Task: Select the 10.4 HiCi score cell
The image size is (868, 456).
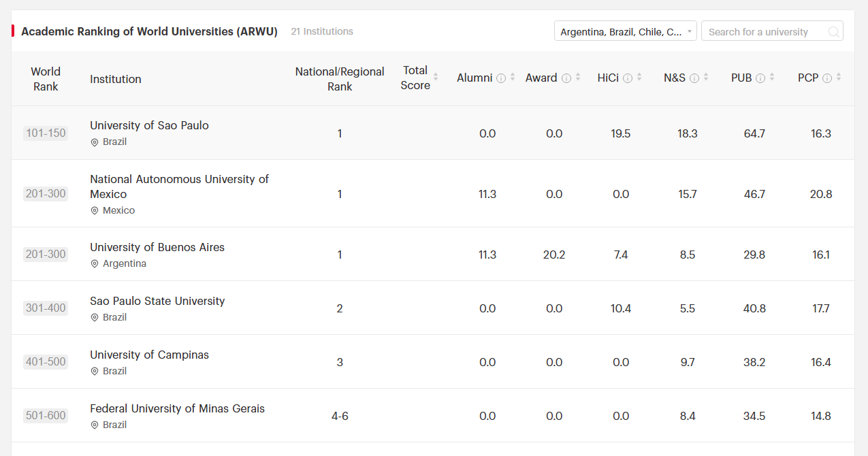Action: [621, 308]
